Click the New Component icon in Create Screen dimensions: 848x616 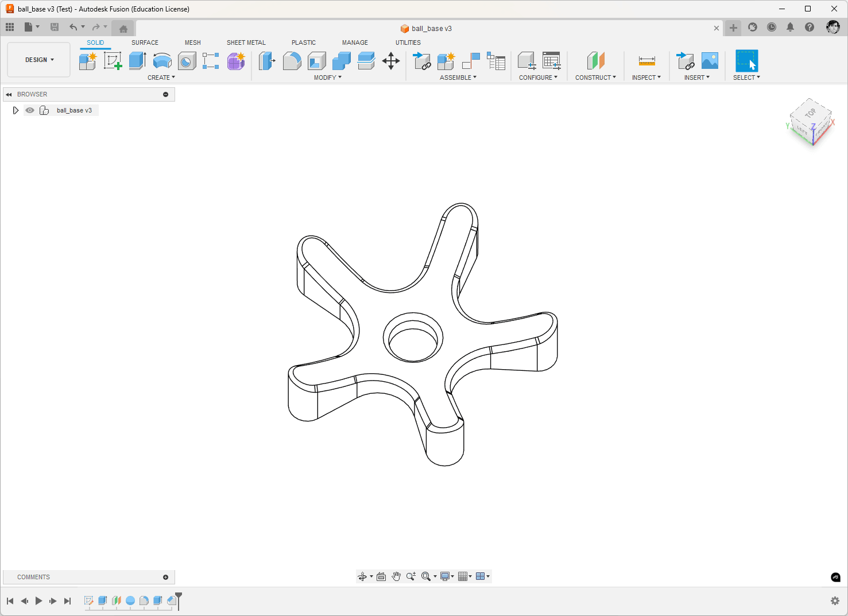click(x=88, y=61)
